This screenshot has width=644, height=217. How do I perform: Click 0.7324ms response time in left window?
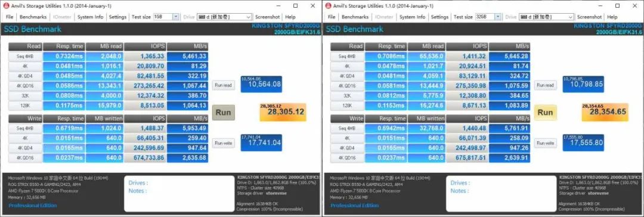pos(64,56)
